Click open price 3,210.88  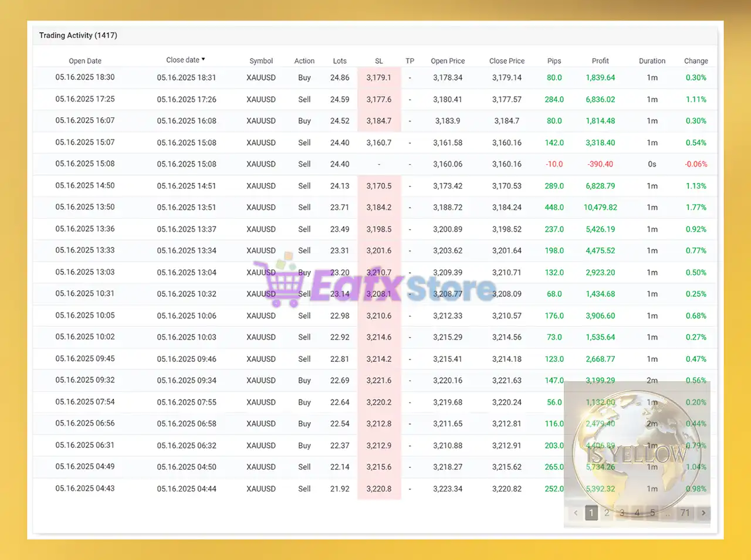(x=448, y=446)
